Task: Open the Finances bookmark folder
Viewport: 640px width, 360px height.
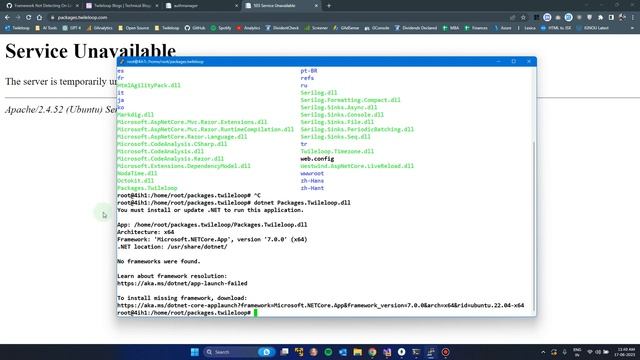Action: [476, 28]
